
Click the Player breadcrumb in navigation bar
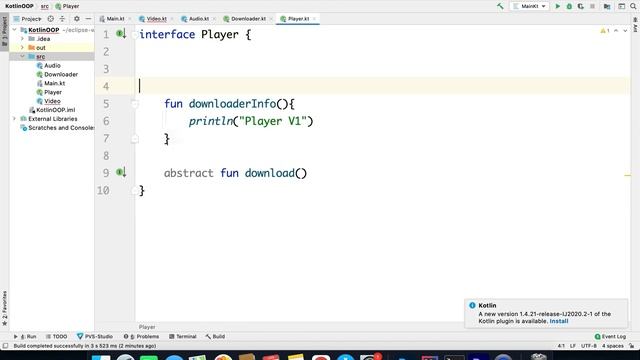[x=67, y=6]
